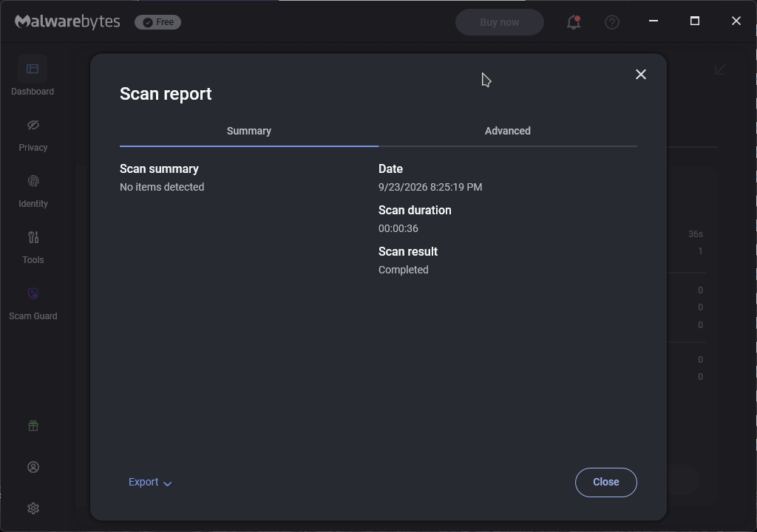757x532 pixels.
Task: Open the notifications bell
Action: coord(574,22)
